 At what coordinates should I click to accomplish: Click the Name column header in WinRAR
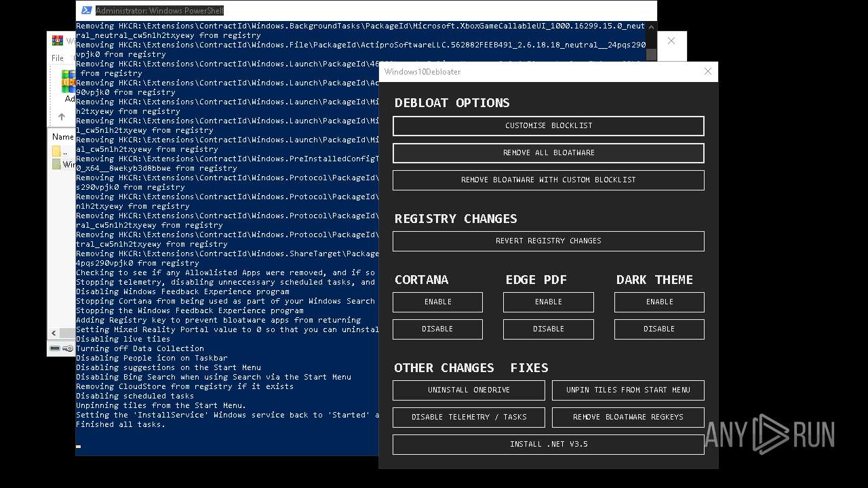63,137
